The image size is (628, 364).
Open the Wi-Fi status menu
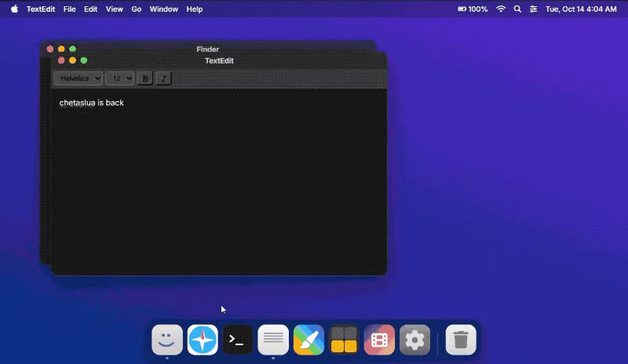501,9
